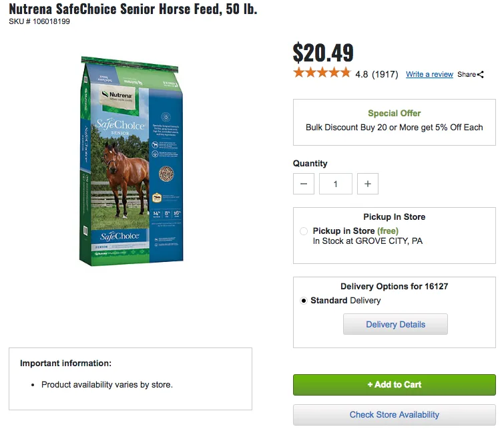Decrease quantity with the minus button
Image resolution: width=504 pixels, height=429 pixels.
point(304,184)
